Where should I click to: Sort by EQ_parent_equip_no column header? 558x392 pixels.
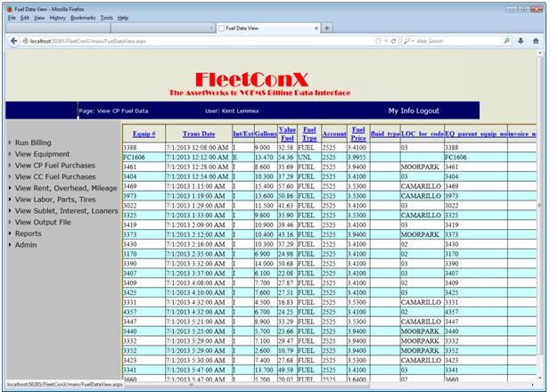click(x=476, y=135)
